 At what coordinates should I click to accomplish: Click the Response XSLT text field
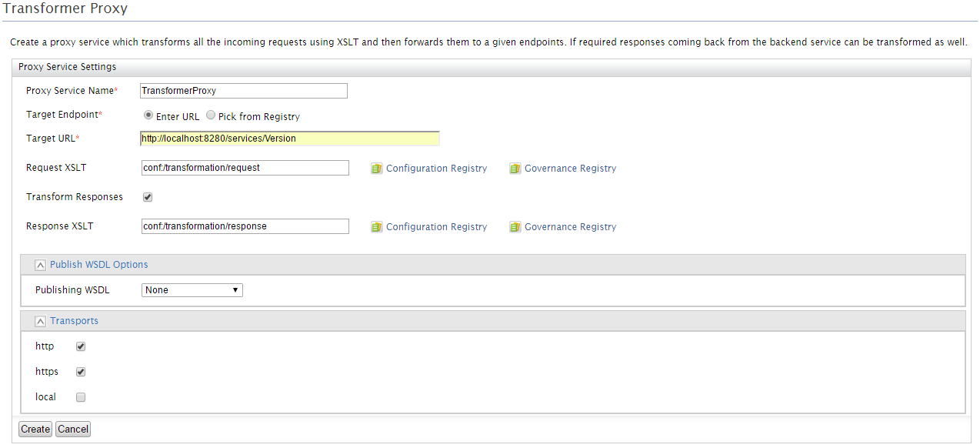pyautogui.click(x=245, y=226)
